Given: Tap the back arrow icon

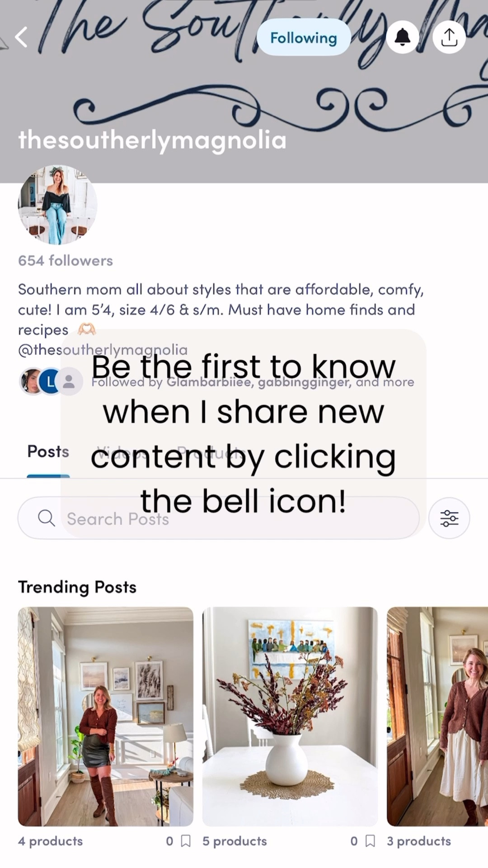Looking at the screenshot, I should (21, 37).
